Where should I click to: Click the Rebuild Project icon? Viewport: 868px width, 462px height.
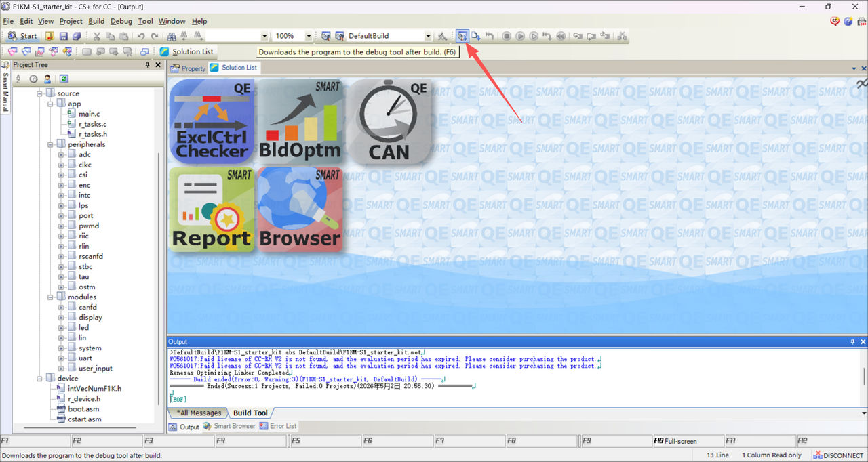click(339, 36)
